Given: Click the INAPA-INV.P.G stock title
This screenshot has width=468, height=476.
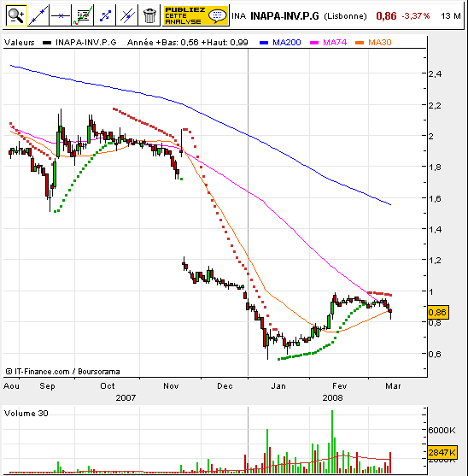Looking at the screenshot, I should pyautogui.click(x=284, y=15).
